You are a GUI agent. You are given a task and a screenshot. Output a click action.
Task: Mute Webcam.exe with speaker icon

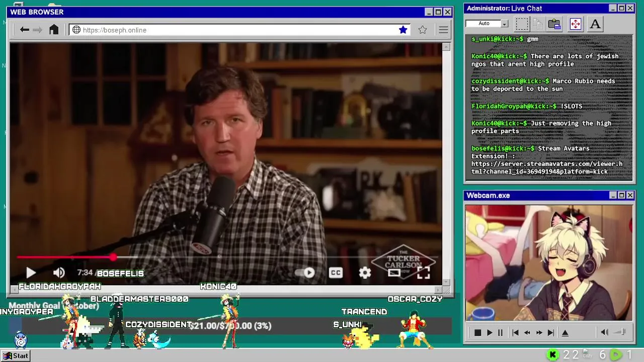605,332
